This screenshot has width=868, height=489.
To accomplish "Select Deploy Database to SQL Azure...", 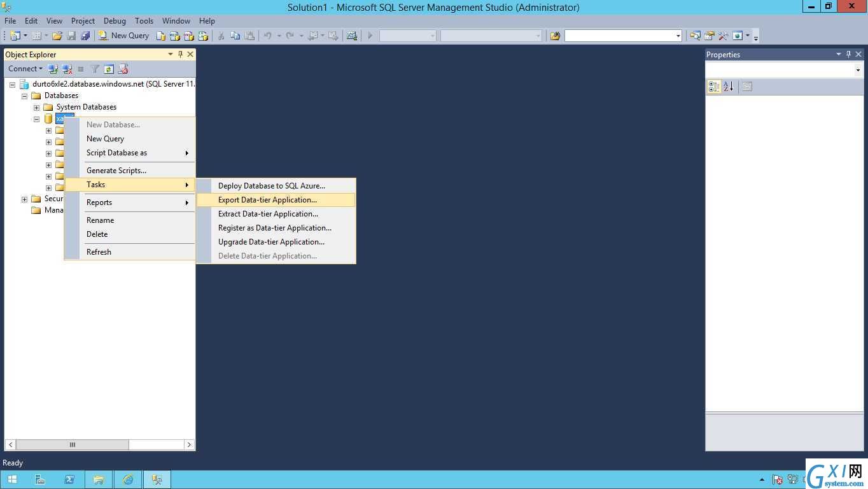I will tap(276, 186).
